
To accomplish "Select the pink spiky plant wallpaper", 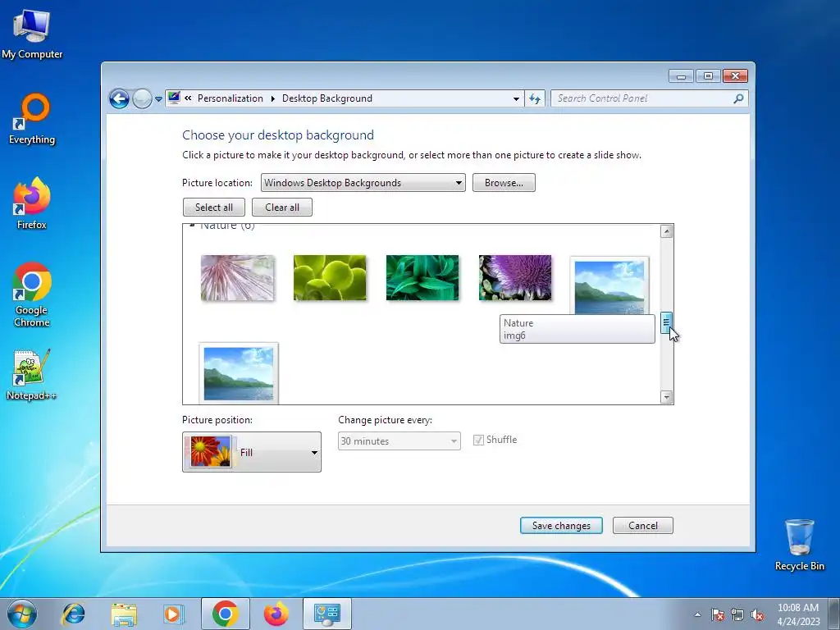I will [237, 278].
